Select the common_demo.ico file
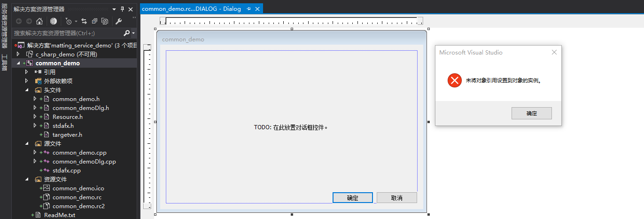 [x=78, y=188]
